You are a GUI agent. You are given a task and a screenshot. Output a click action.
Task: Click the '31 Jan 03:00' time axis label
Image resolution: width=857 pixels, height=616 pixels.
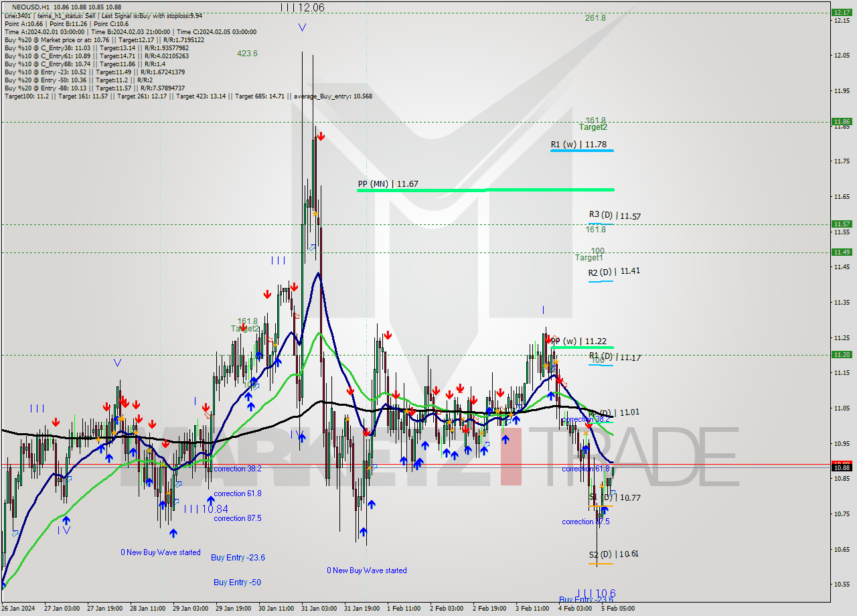pos(319,609)
